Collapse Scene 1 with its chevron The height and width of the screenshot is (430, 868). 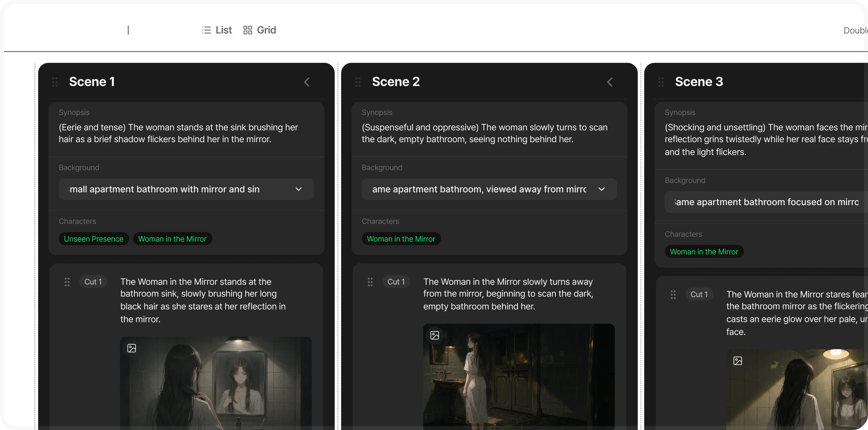pos(307,82)
